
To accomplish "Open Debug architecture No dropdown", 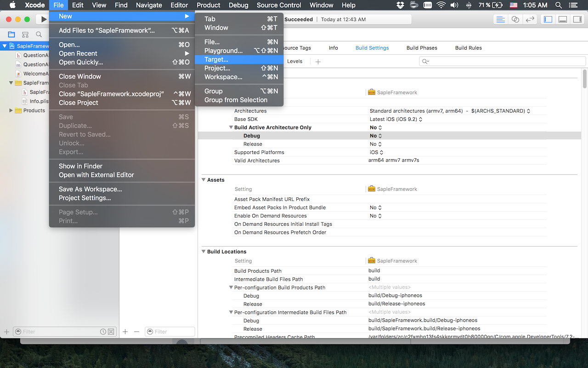I will tap(376, 136).
